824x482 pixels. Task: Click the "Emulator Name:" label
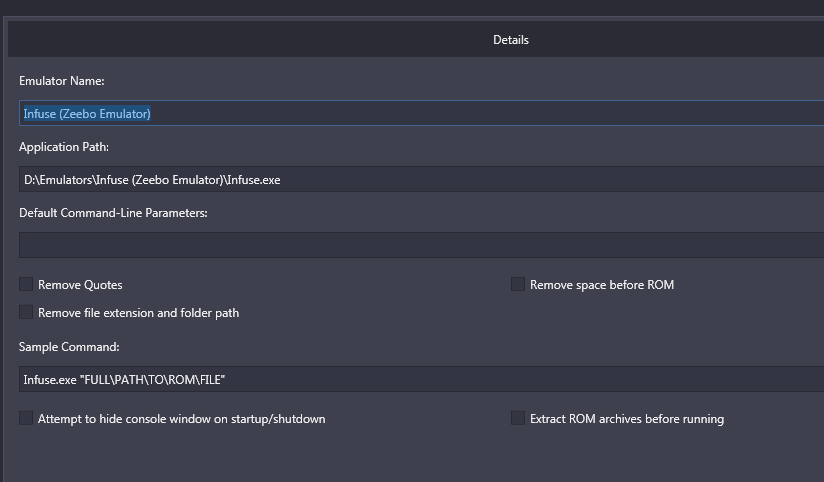(61, 81)
